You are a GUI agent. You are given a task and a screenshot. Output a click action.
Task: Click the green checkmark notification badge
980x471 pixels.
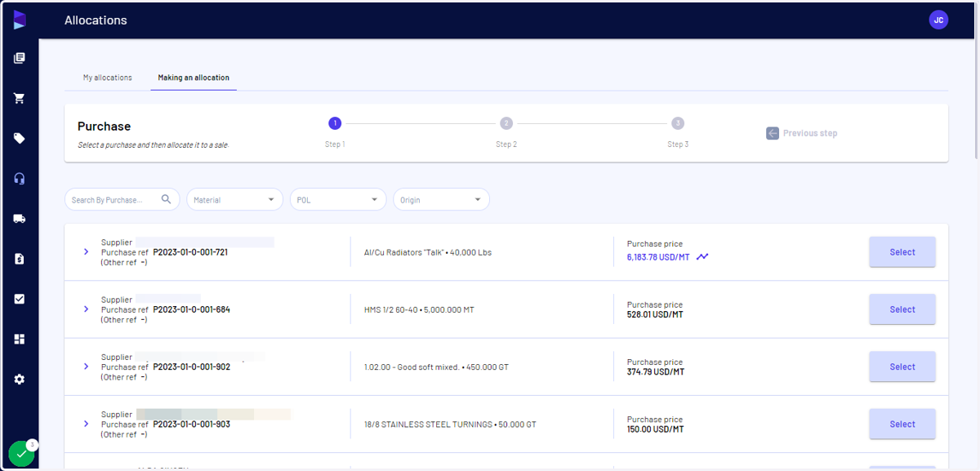pos(22,453)
